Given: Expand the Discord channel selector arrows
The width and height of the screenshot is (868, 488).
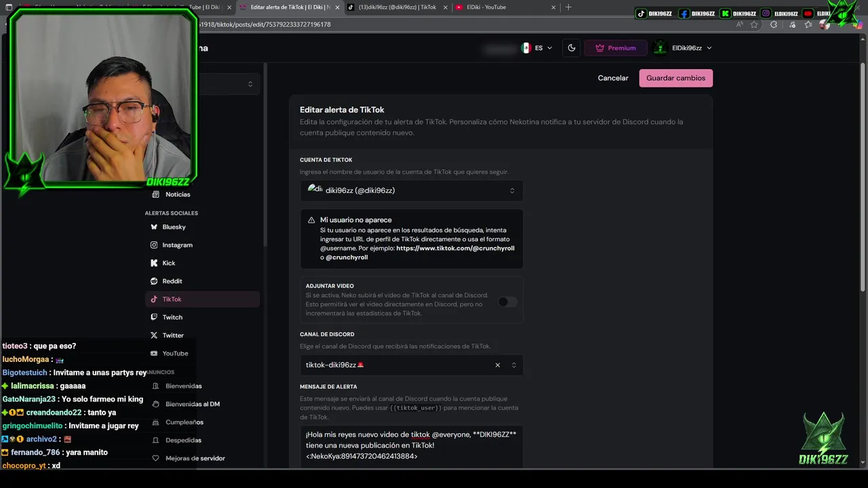Looking at the screenshot, I should tap(513, 365).
